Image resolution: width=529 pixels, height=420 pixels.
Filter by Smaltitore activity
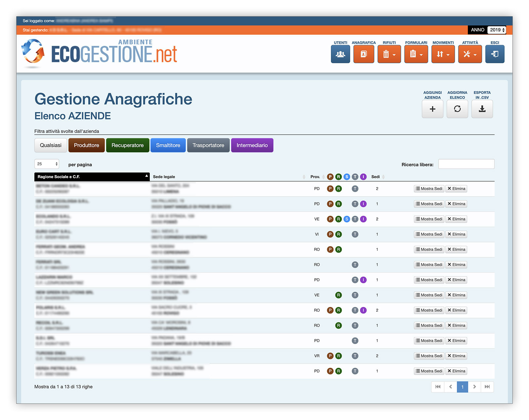168,145
